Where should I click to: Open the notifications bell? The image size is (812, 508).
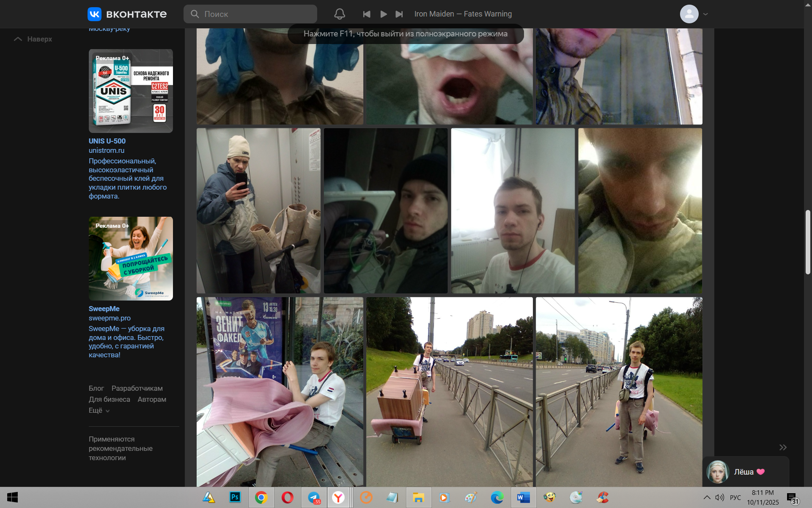(x=339, y=14)
